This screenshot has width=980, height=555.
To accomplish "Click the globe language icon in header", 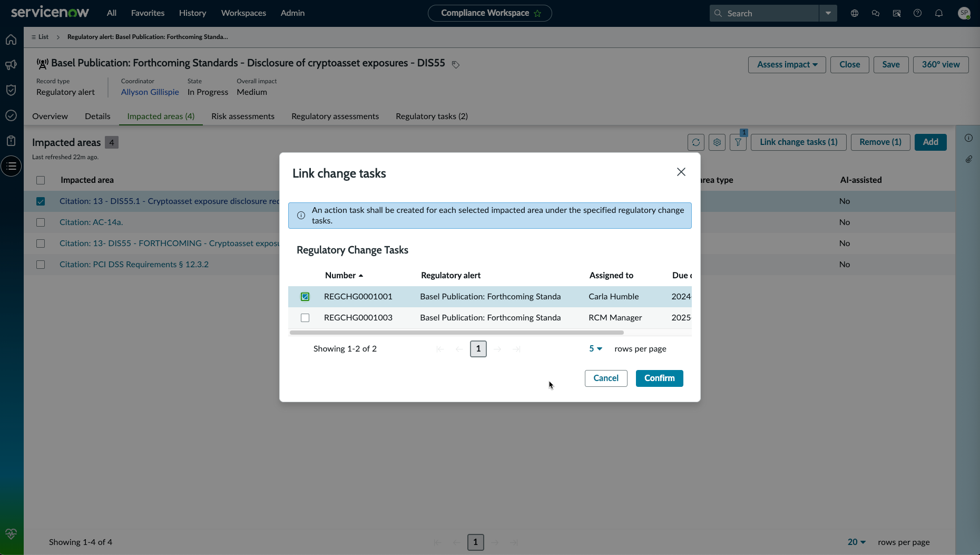I will pyautogui.click(x=855, y=13).
